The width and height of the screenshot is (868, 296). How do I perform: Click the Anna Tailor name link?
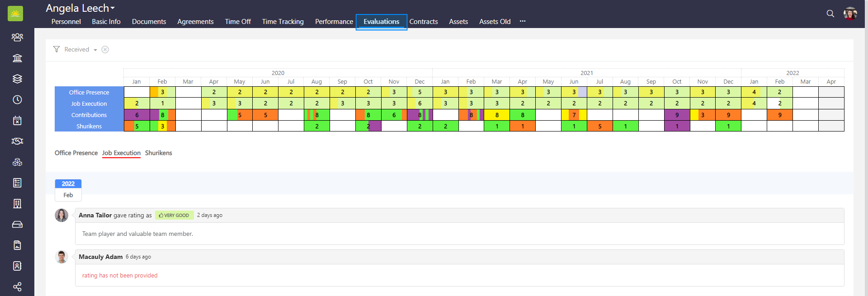pyautogui.click(x=95, y=215)
